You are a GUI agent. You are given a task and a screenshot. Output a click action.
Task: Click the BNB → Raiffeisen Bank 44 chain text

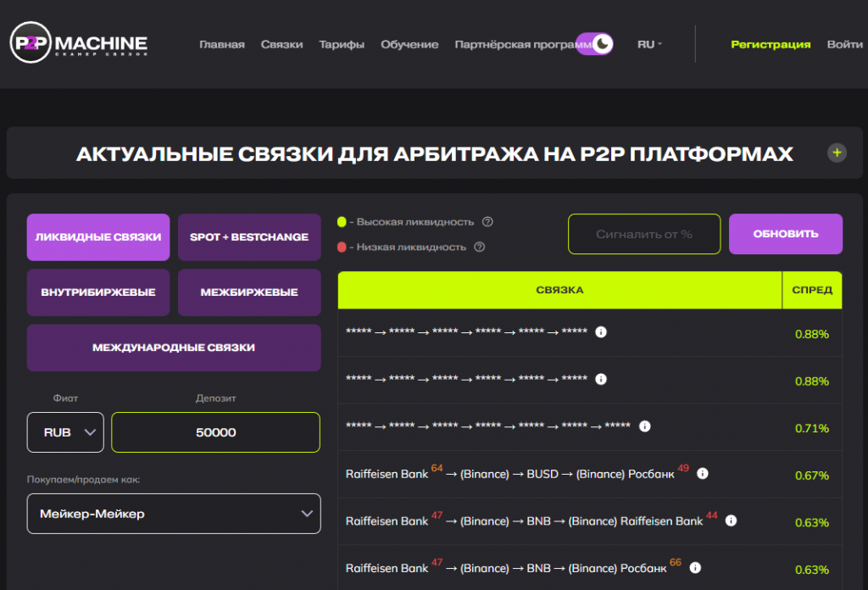pos(531,520)
